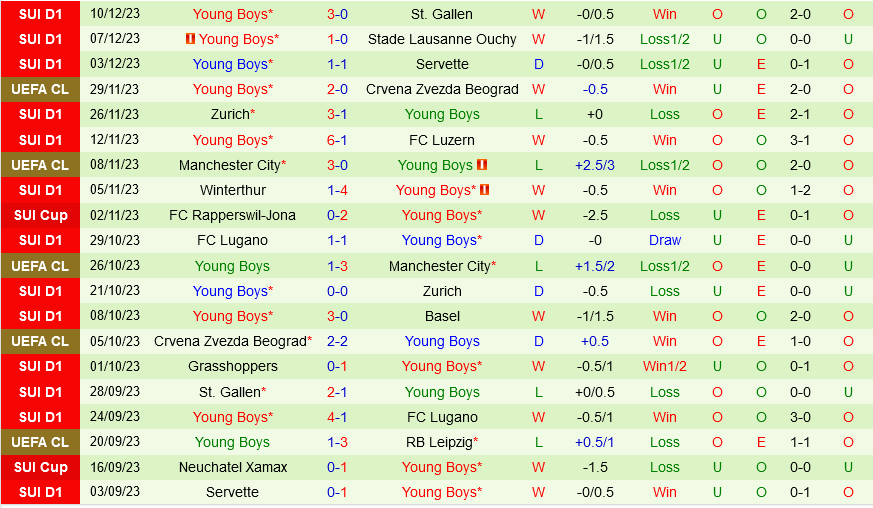This screenshot has height=508, width=873.
Task: Open the Grasshoppers team link
Action: [232, 366]
